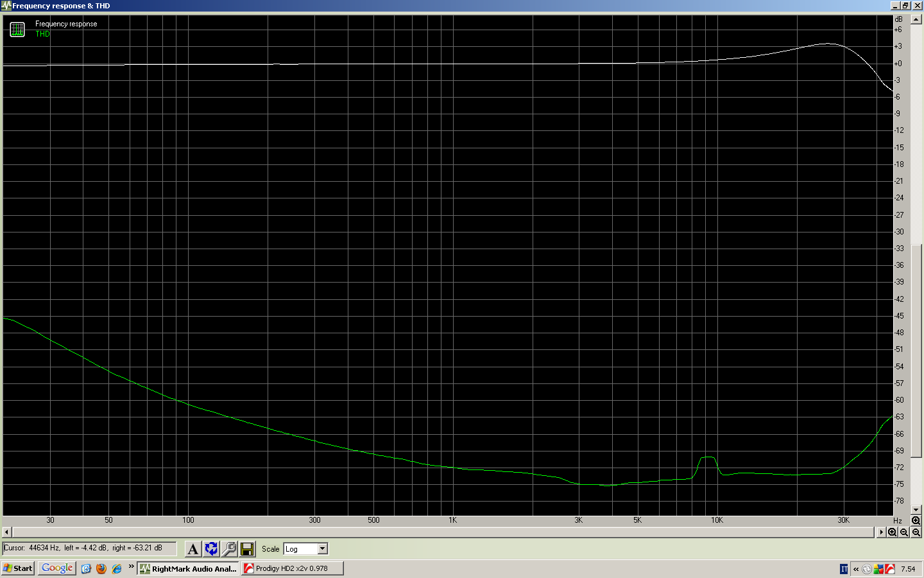The width and height of the screenshot is (924, 578).
Task: Select the 'Frequency response' legend label
Action: click(x=66, y=24)
